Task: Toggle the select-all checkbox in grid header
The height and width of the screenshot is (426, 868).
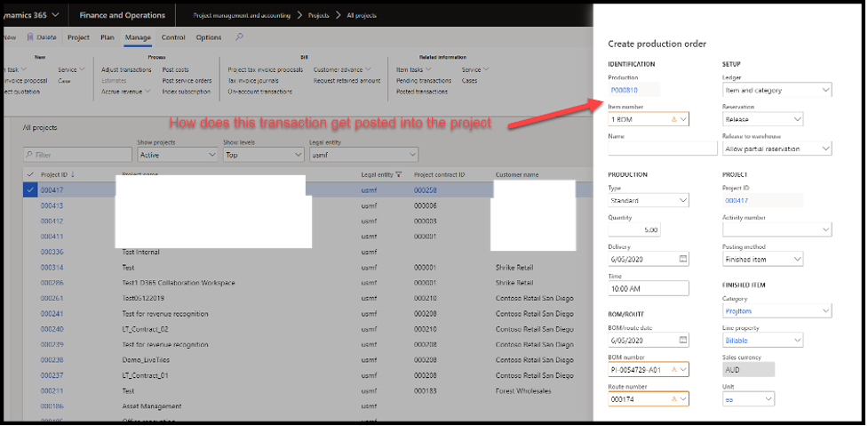Action: click(x=30, y=174)
